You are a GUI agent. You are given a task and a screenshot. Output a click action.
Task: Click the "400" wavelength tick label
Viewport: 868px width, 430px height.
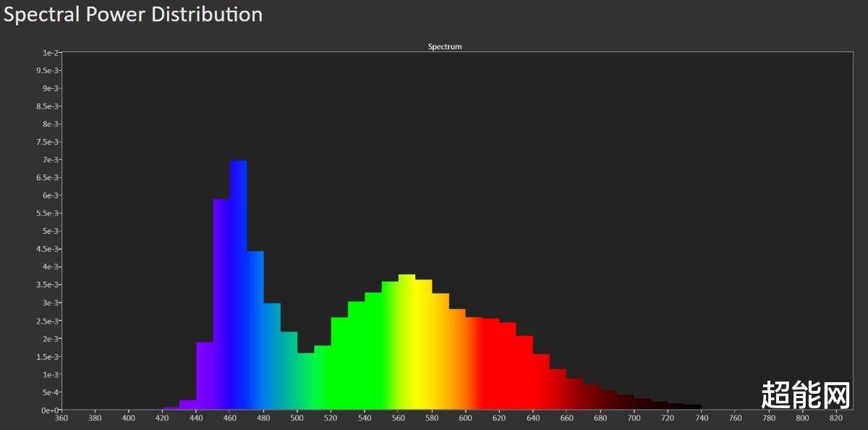click(129, 418)
